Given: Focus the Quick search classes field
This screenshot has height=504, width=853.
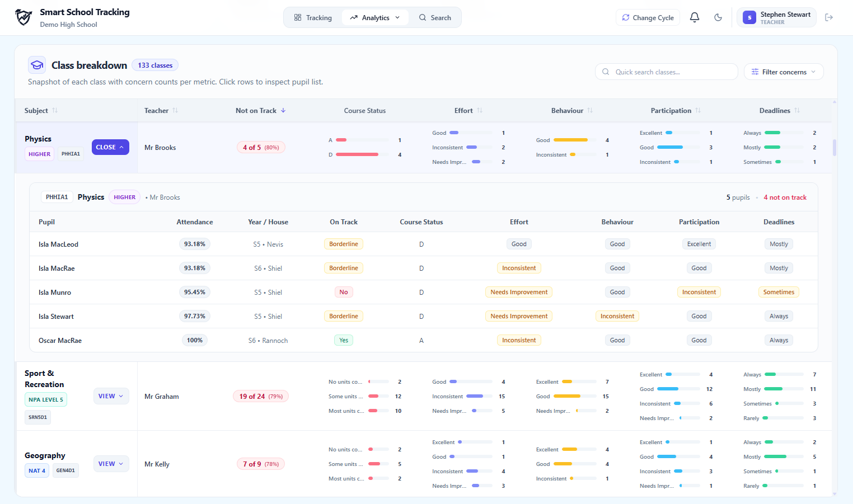Looking at the screenshot, I should [x=666, y=72].
